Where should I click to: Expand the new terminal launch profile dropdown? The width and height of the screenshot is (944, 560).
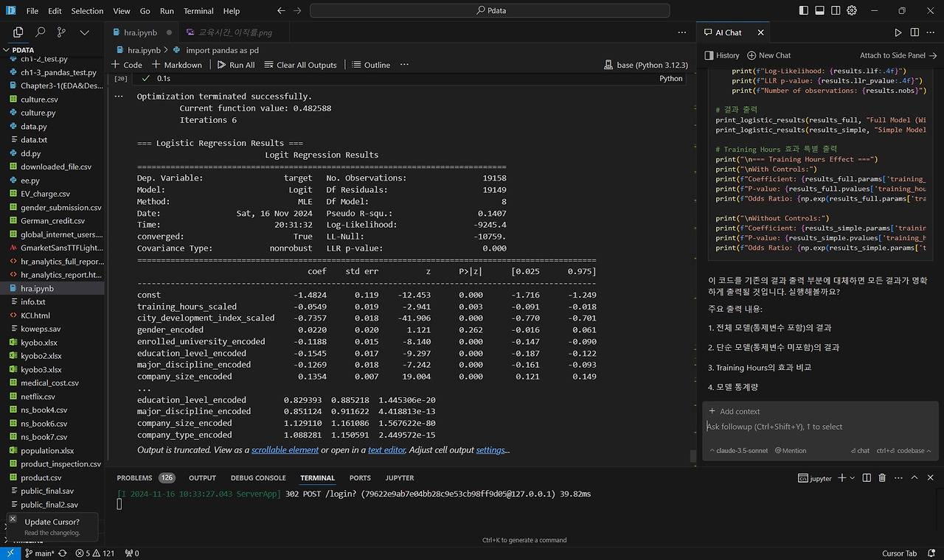852,478
